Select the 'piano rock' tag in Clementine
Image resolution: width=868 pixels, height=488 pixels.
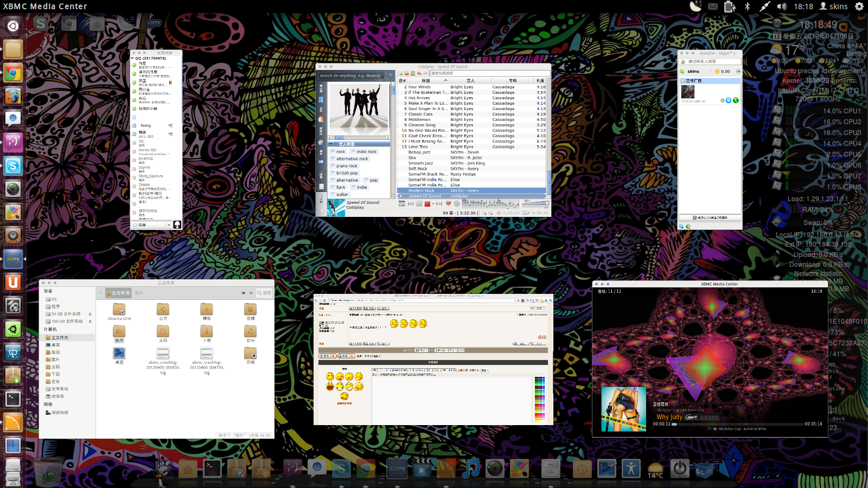pyautogui.click(x=344, y=166)
